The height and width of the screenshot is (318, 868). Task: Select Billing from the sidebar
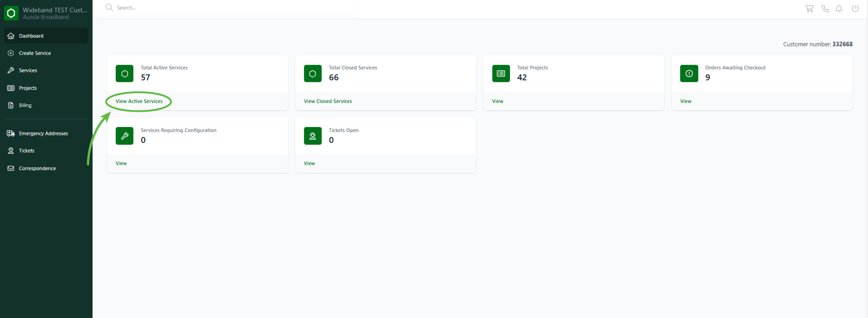pos(25,105)
